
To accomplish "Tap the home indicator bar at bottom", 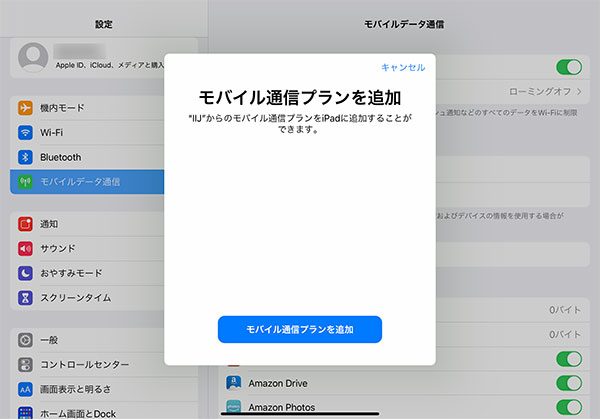I will (300, 413).
